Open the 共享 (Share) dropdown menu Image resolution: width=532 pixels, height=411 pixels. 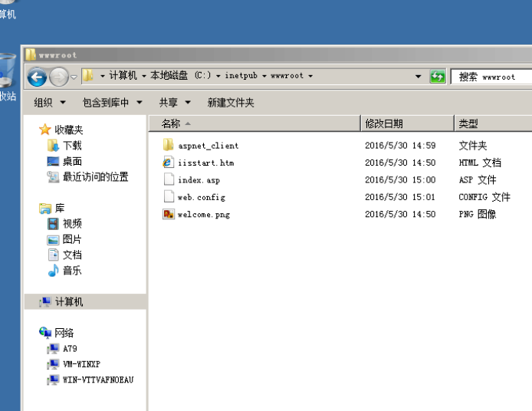pyautogui.click(x=174, y=102)
